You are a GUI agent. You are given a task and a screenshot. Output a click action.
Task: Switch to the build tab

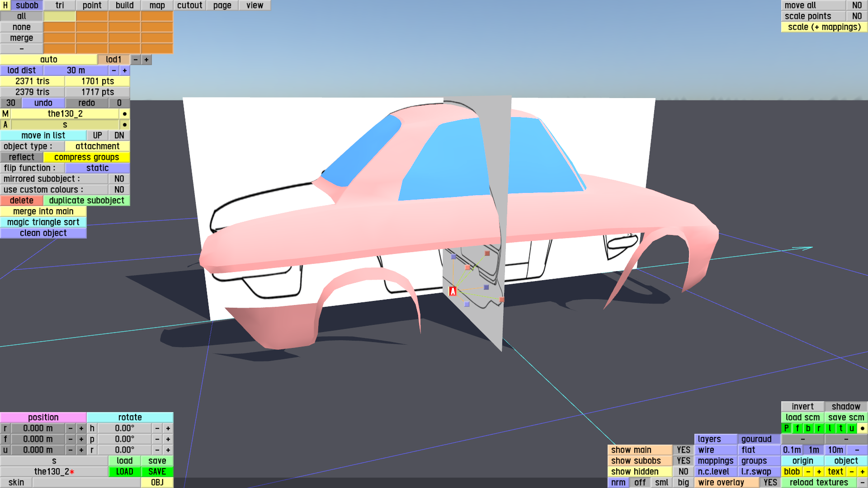(x=124, y=5)
